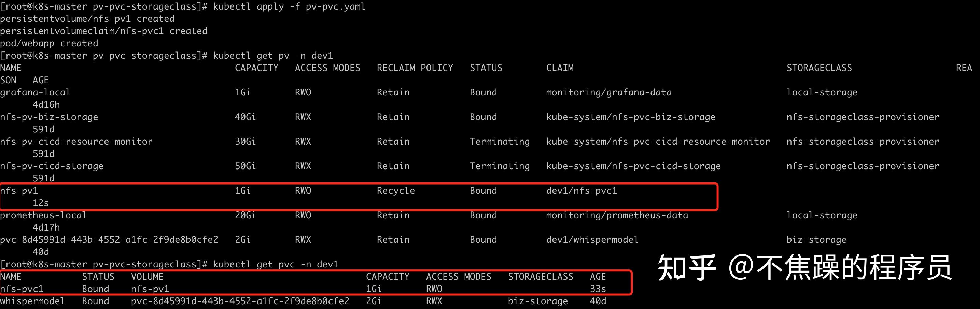This screenshot has height=309, width=980.
Task: Click the dev1/nfs-pvc1 claim entry
Action: coord(581,190)
